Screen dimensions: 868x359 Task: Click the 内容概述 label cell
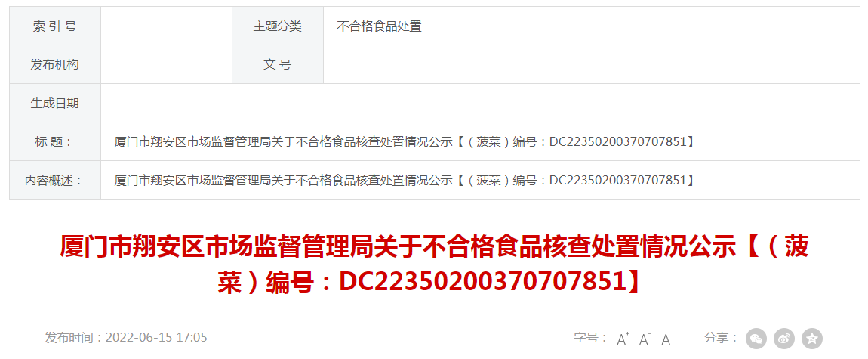[x=55, y=180]
